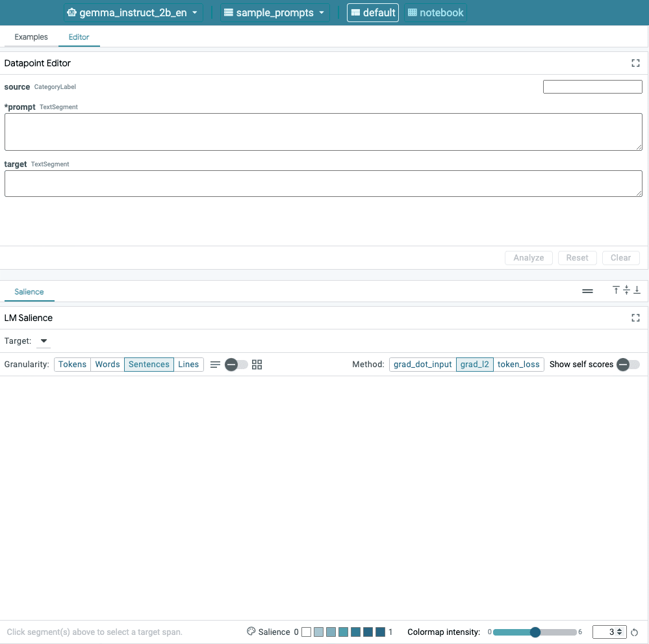Open the sample_prompts dataset dropdown

coord(274,12)
